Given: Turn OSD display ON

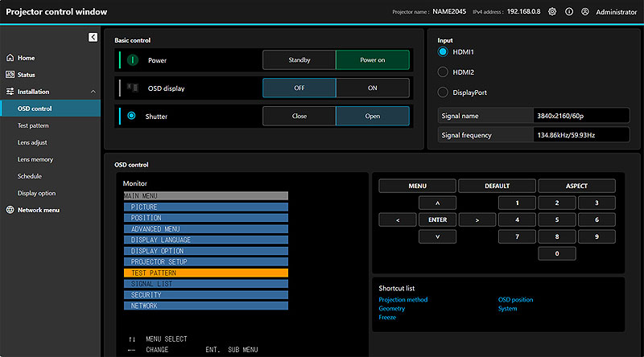Looking at the screenshot, I should tap(373, 88).
